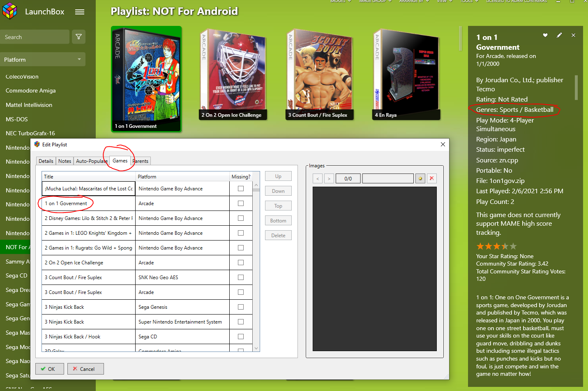Open the ARRANGE BY dropdown menu

click(414, 1)
